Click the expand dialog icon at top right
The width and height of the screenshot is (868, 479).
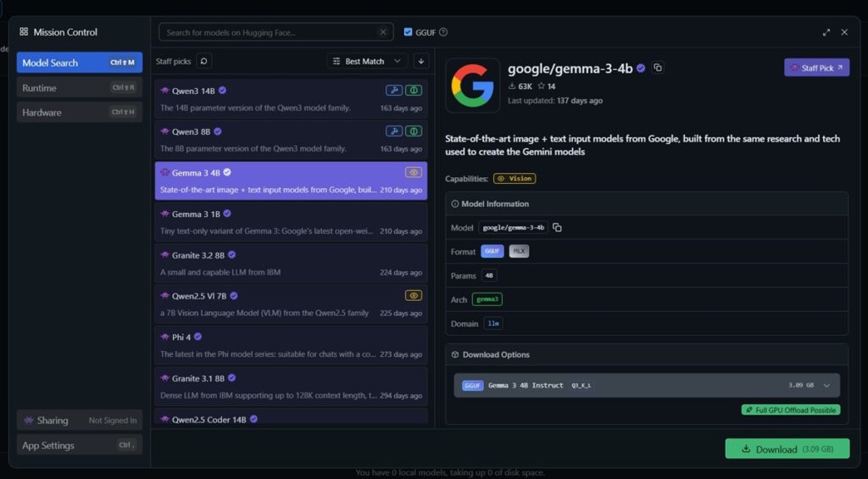point(826,32)
